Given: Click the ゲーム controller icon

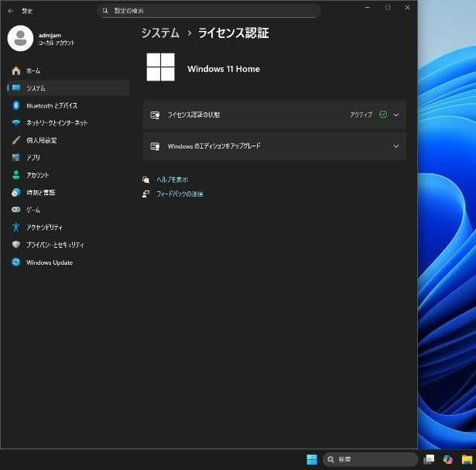Looking at the screenshot, I should [16, 210].
